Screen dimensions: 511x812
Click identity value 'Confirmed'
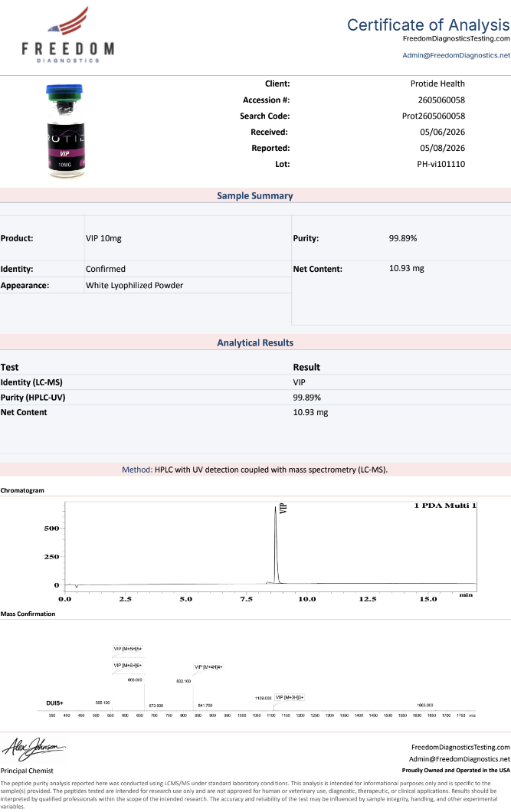point(106,269)
